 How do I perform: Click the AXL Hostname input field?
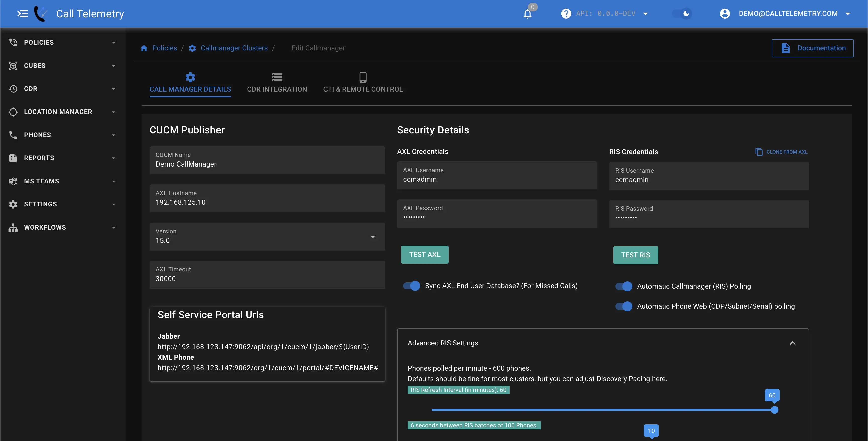pyautogui.click(x=267, y=198)
